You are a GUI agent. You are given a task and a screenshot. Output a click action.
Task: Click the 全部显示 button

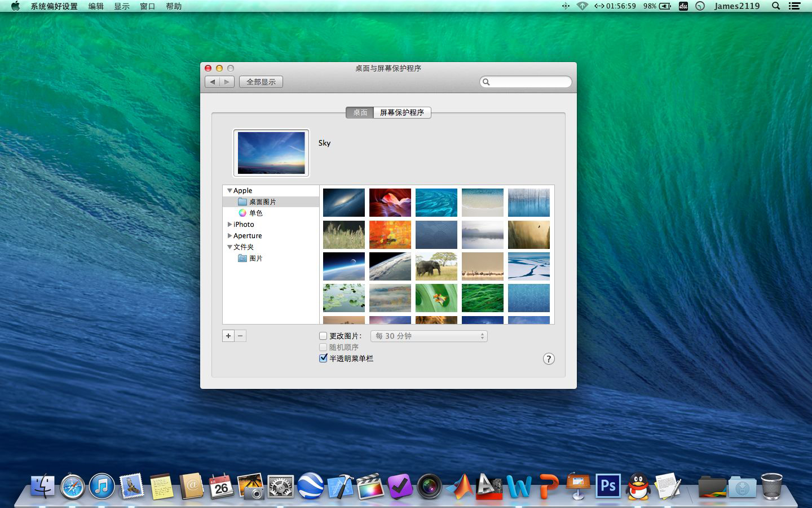[x=261, y=82]
